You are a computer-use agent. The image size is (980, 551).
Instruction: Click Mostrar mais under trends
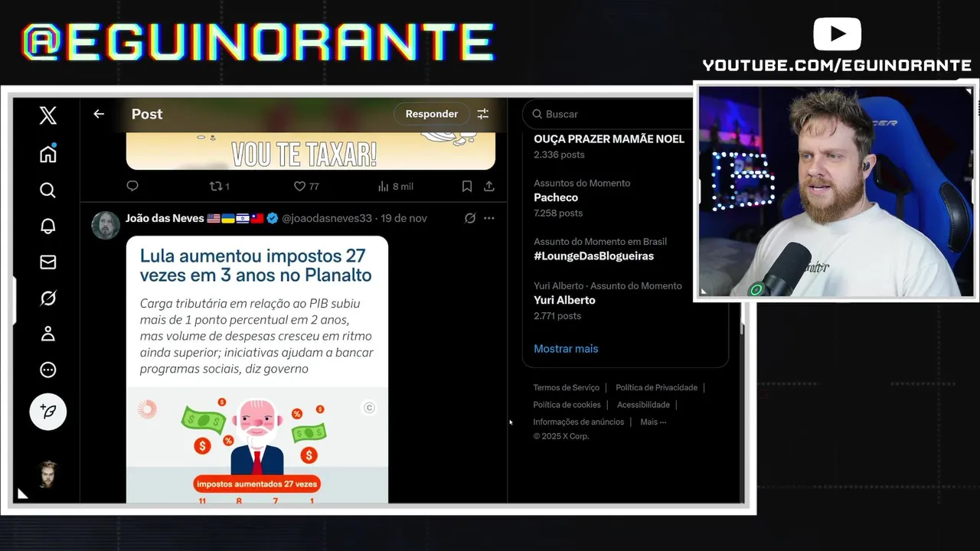point(566,349)
